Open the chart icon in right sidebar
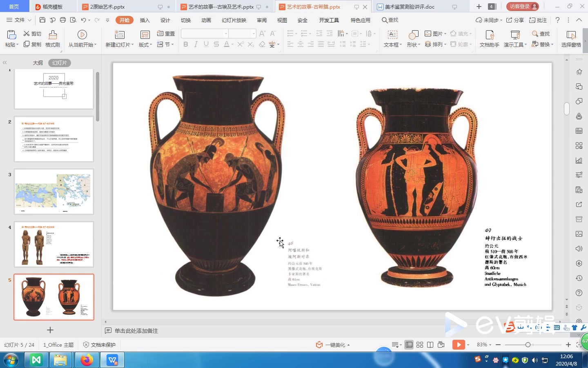Viewport: 588px width, 368px height. coord(579,160)
